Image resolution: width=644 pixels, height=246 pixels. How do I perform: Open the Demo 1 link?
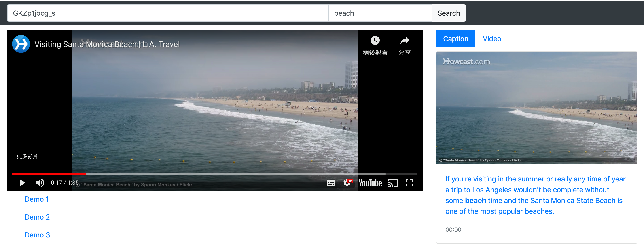(x=36, y=199)
